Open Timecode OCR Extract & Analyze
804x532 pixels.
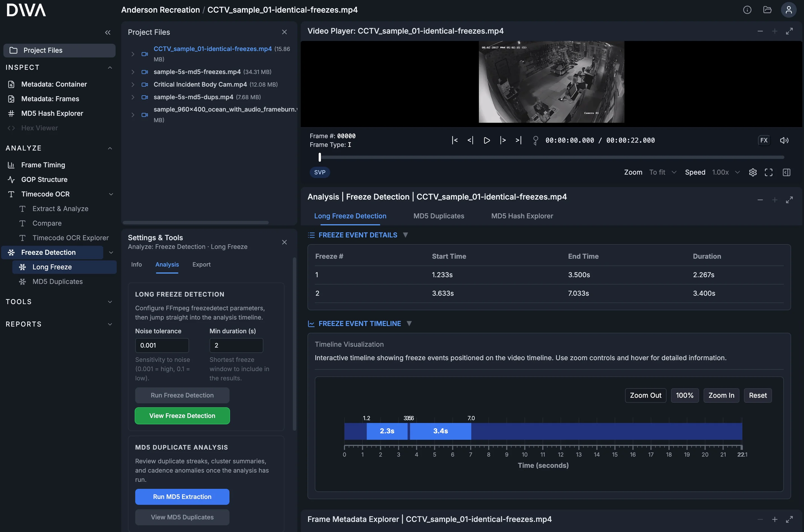[60, 209]
